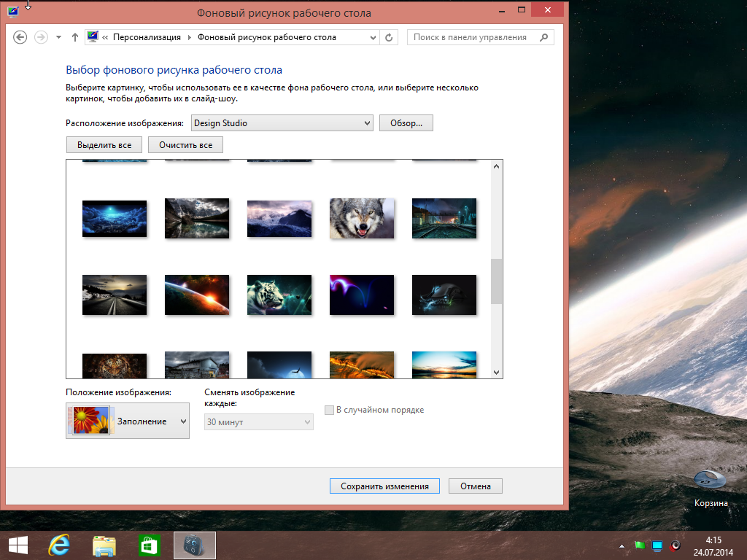Click the green flag Action Center tray icon
Image resolution: width=747 pixels, height=560 pixels.
[640, 545]
